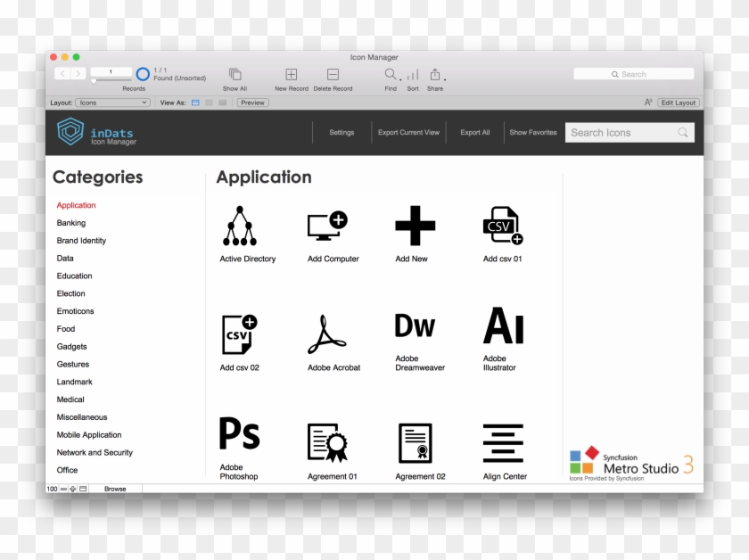Image resolution: width=749 pixels, height=560 pixels.
Task: Click Show Favorites in header
Action: pos(533,132)
